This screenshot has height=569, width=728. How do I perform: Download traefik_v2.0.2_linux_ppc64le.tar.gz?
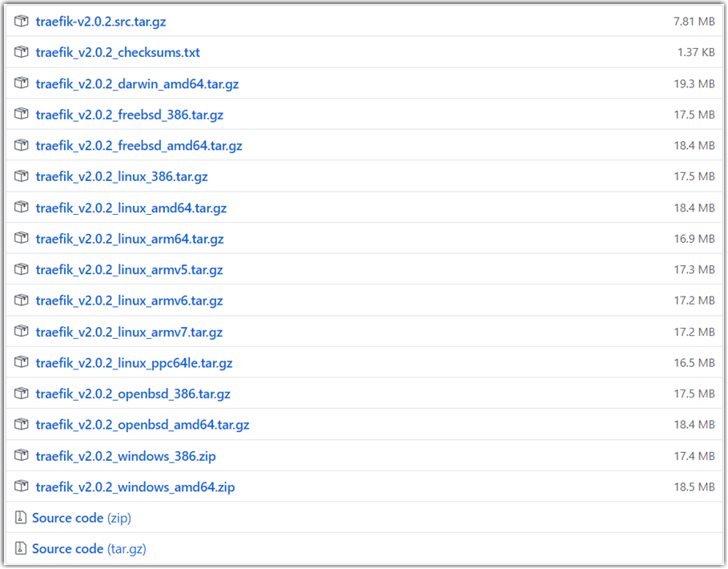(x=135, y=363)
